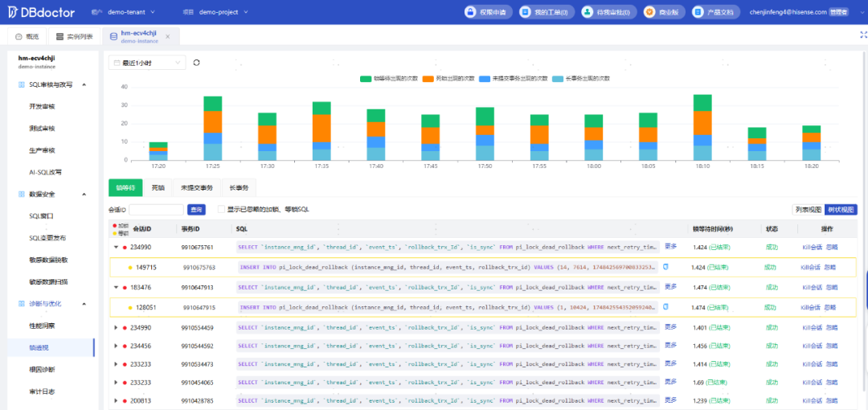Open the 实例列表 tab
The height and width of the screenshot is (410, 868).
click(75, 36)
